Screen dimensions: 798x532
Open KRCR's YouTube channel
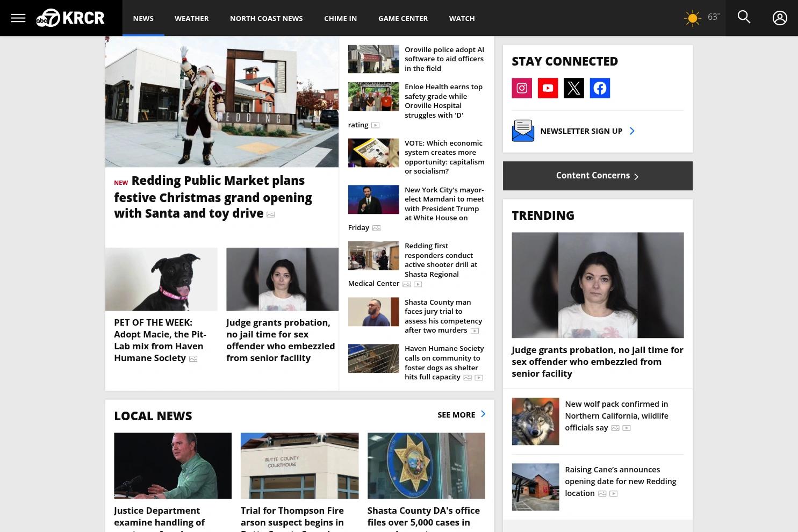pos(548,88)
